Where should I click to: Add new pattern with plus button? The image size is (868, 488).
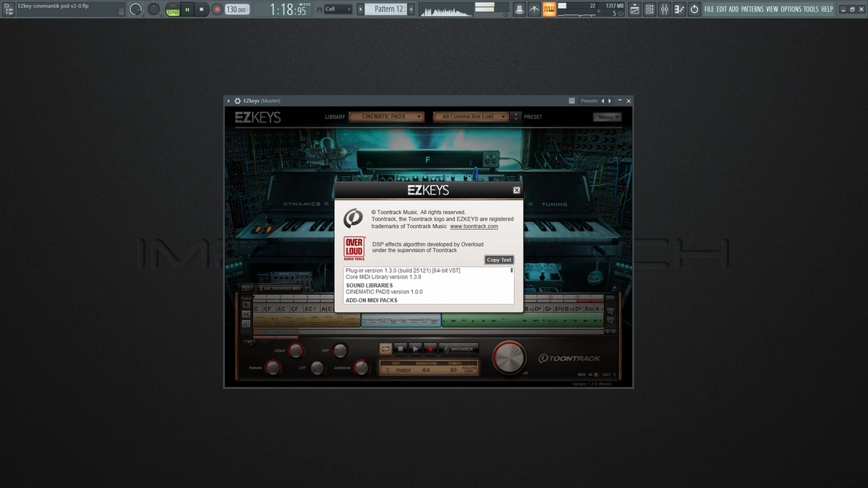coord(412,9)
